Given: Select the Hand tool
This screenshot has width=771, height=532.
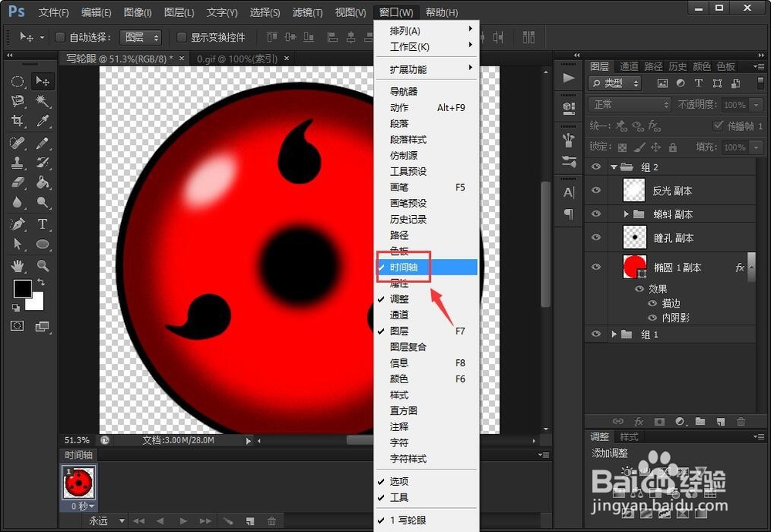Looking at the screenshot, I should (x=18, y=266).
